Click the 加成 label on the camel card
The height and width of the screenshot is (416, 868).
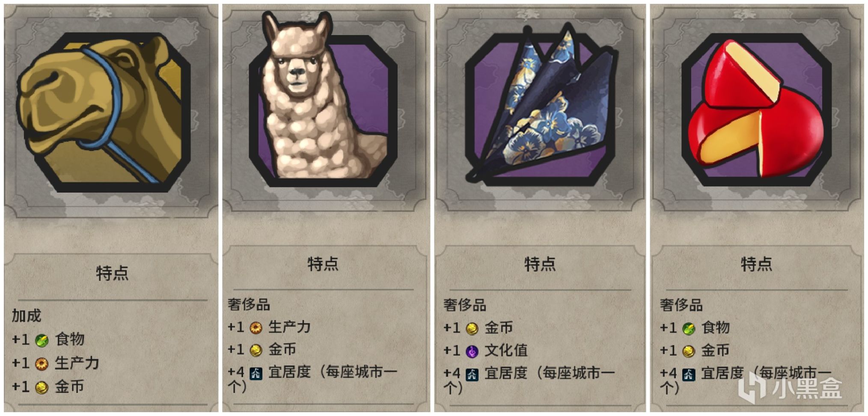click(x=27, y=316)
